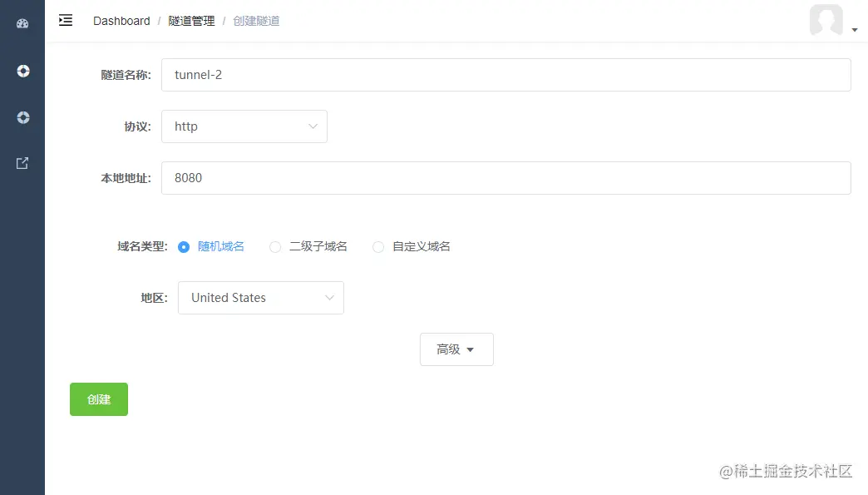Screen dimensions: 868x495
Task: Click the collapse sidebar hamburger icon
Action: [x=66, y=21]
